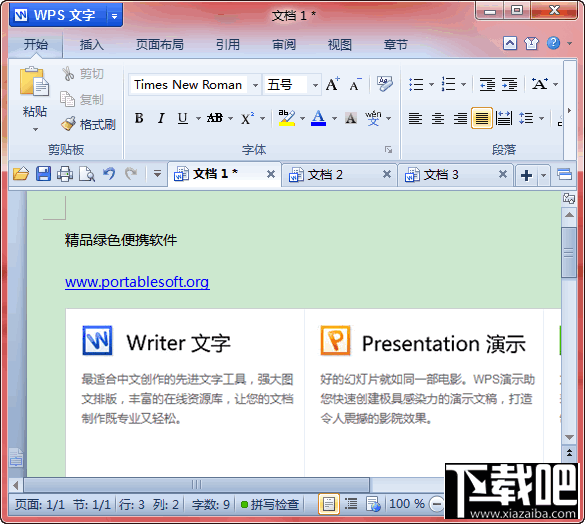Screen dimensions: 585x524
Task: Apply the yellow highlight color swatch
Action: point(287,118)
